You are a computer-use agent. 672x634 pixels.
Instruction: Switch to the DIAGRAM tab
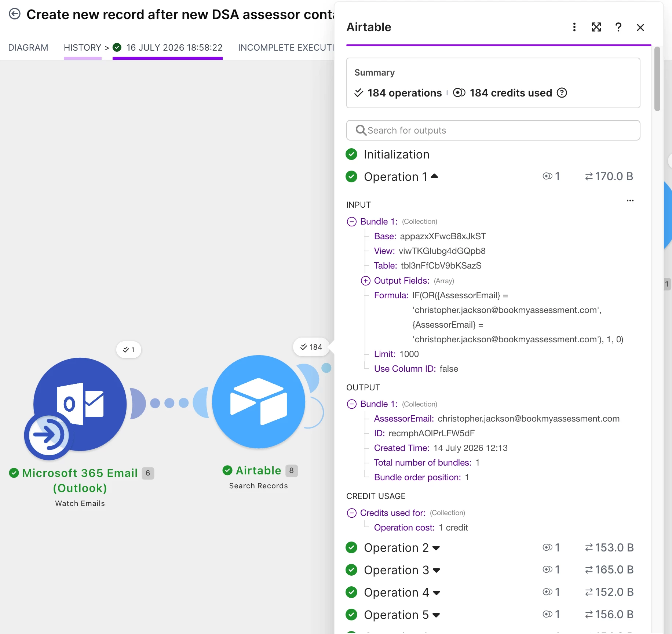tap(28, 48)
